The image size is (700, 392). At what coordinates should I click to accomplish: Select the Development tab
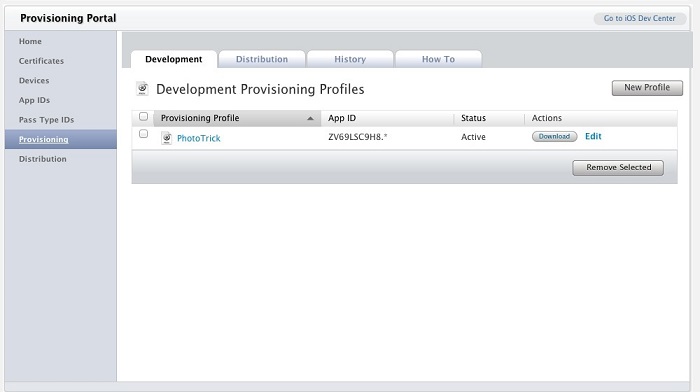pos(174,59)
